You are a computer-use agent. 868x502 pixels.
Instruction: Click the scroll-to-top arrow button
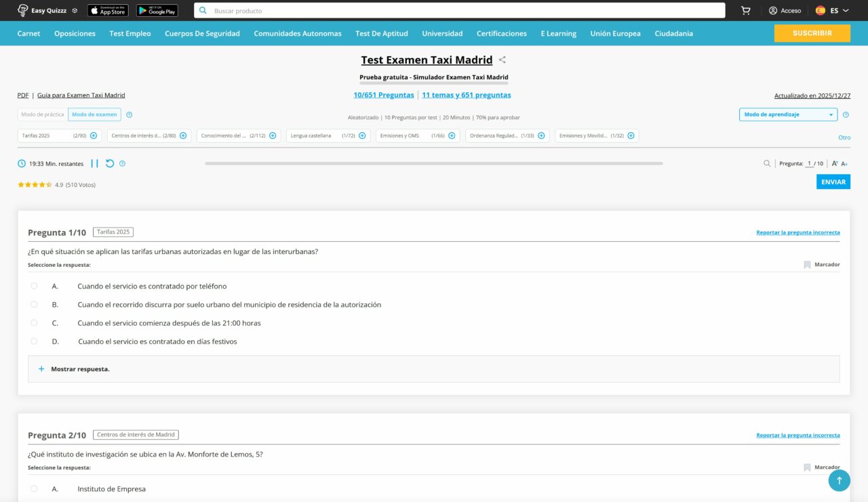(839, 480)
